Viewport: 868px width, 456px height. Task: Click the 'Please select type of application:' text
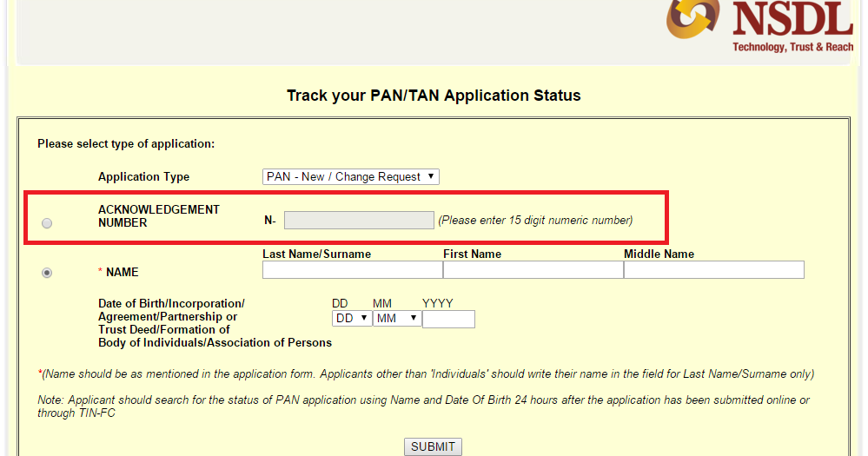(x=126, y=144)
